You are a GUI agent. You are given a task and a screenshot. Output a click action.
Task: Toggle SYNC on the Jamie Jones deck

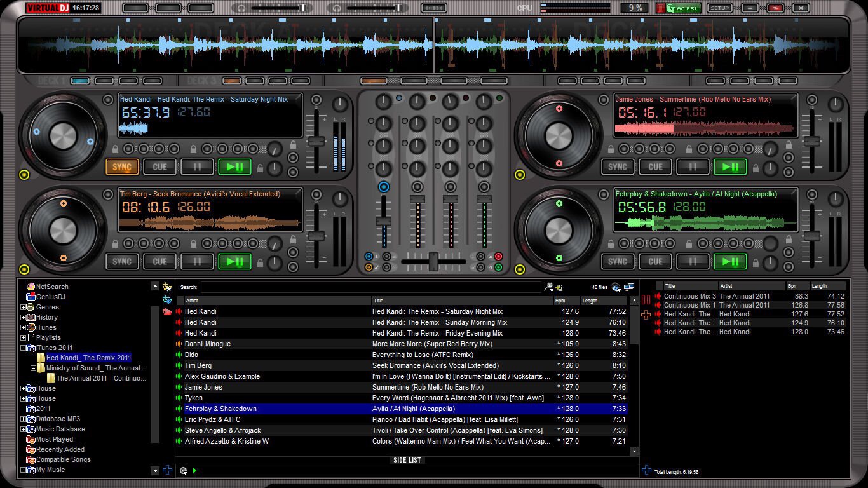(x=618, y=167)
